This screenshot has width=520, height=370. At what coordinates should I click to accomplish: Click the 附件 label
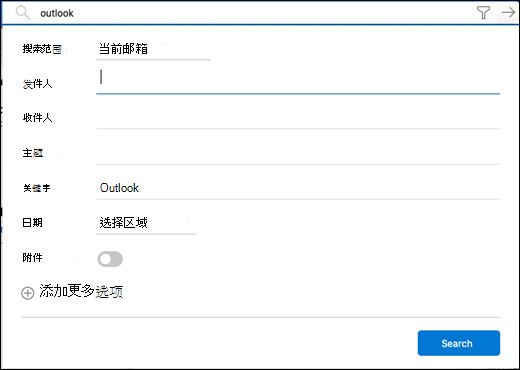coord(32,257)
